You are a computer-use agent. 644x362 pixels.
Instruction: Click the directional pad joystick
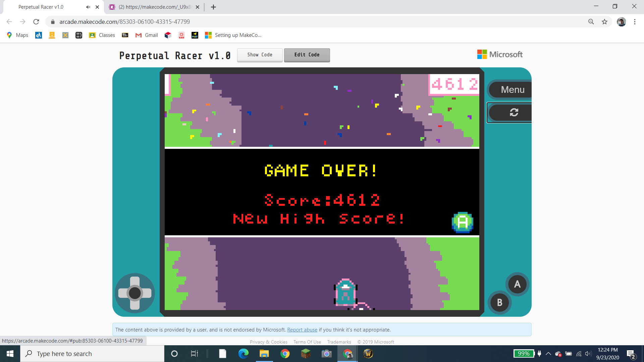pos(135,293)
